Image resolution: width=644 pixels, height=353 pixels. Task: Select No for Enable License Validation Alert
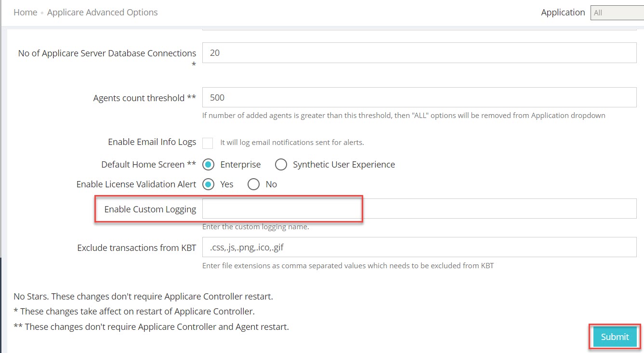(253, 184)
